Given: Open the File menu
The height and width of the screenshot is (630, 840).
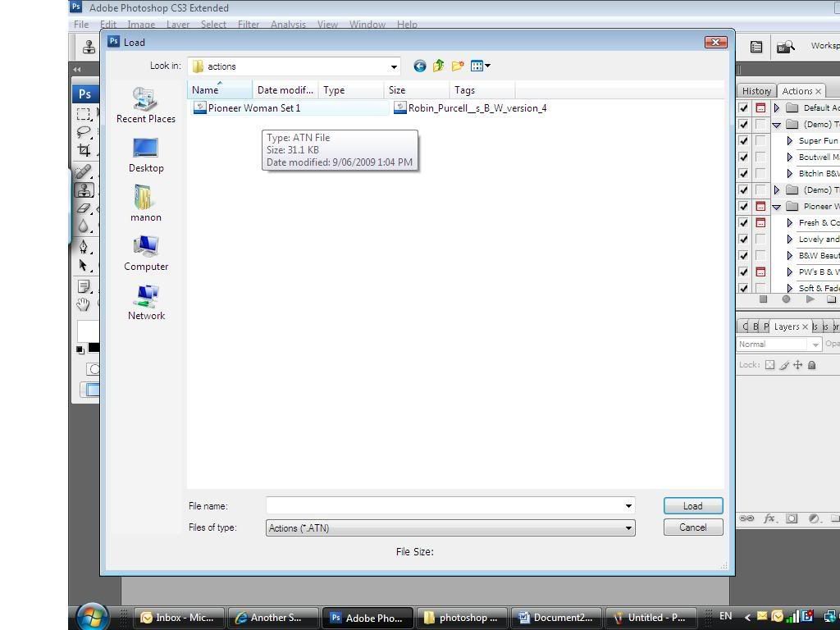Looking at the screenshot, I should point(81,25).
